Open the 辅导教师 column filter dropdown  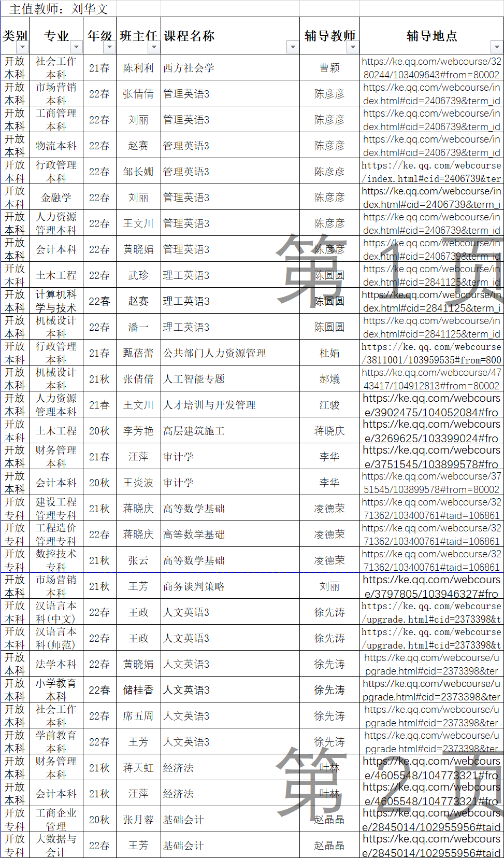pos(353,47)
